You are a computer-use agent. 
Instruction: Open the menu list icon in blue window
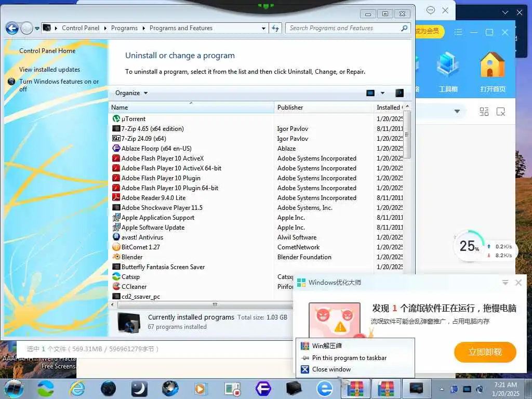458,32
